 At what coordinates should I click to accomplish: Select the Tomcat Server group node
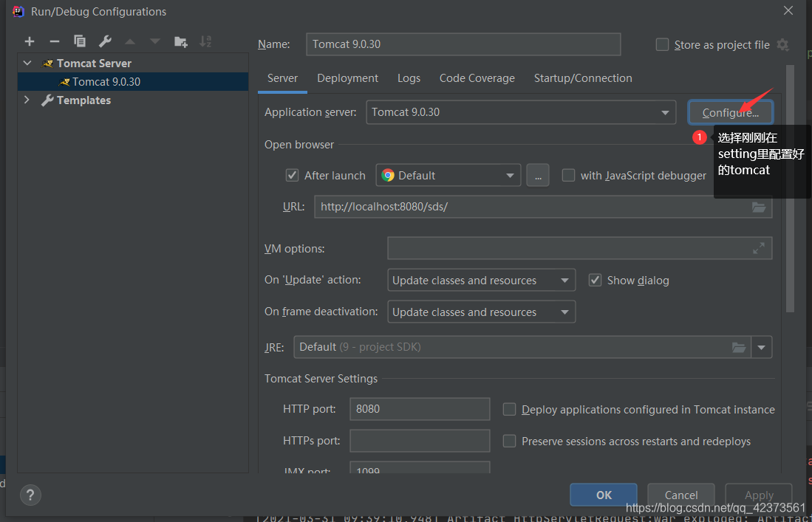94,63
